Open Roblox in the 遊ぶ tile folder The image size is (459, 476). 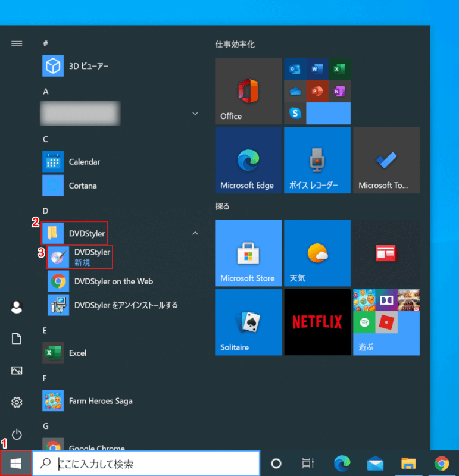pyautogui.click(x=386, y=322)
